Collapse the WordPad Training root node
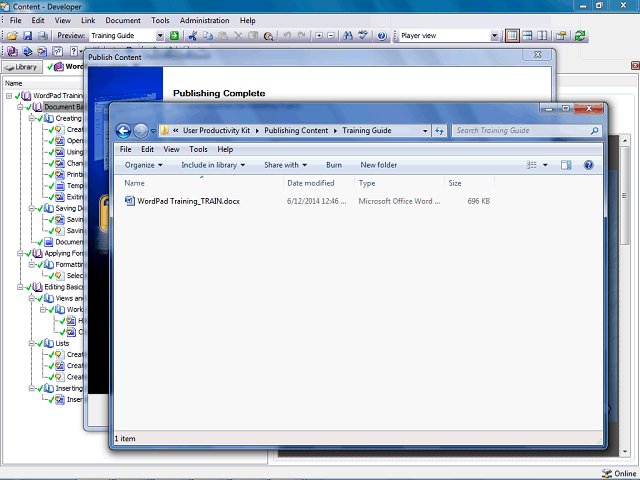Screen dimensions: 640x480 point(9,96)
